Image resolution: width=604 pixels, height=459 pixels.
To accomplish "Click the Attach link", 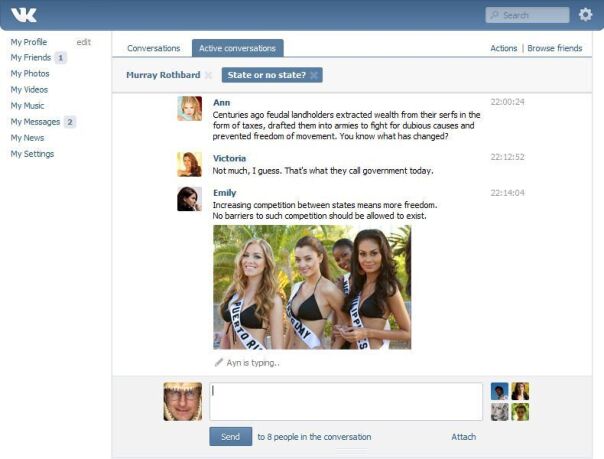I will coord(463,437).
